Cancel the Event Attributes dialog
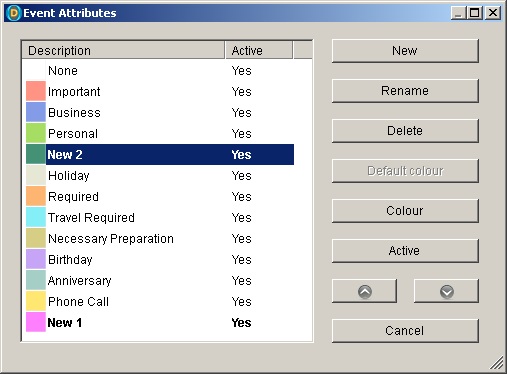Screen dimensions: 507x374 click(405, 331)
